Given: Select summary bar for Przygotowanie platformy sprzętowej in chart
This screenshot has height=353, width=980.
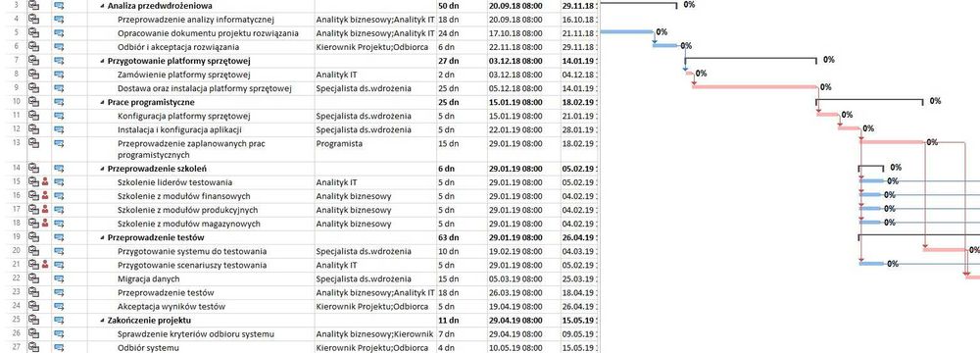Looking at the screenshot, I should [751, 60].
